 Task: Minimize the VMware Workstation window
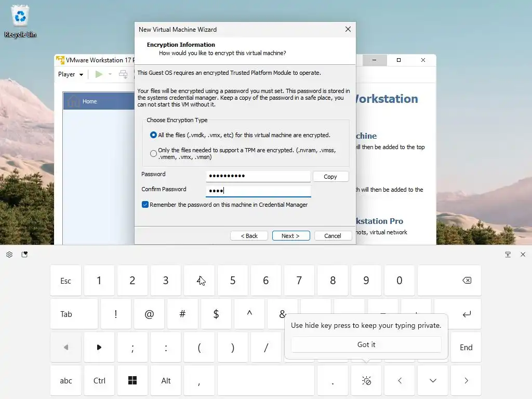pos(374,60)
